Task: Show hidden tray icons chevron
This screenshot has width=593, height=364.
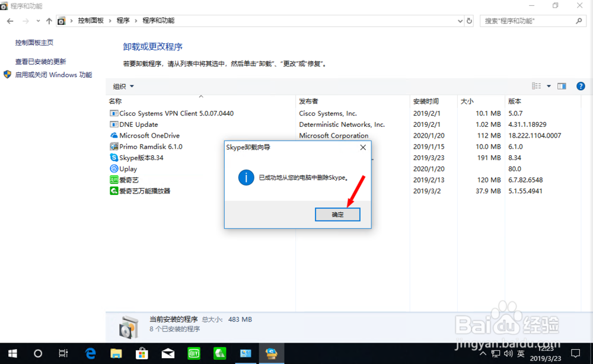Action: tap(483, 354)
